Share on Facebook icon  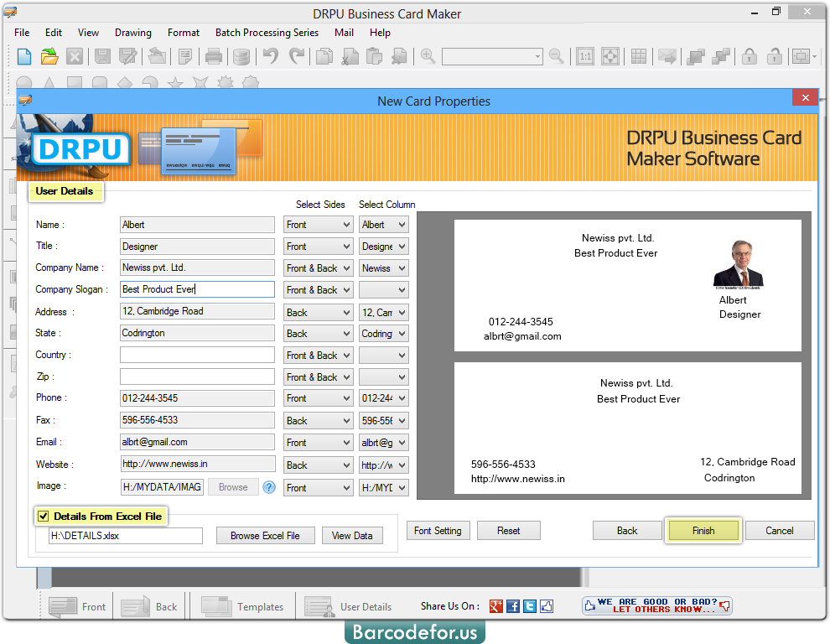[x=513, y=606]
